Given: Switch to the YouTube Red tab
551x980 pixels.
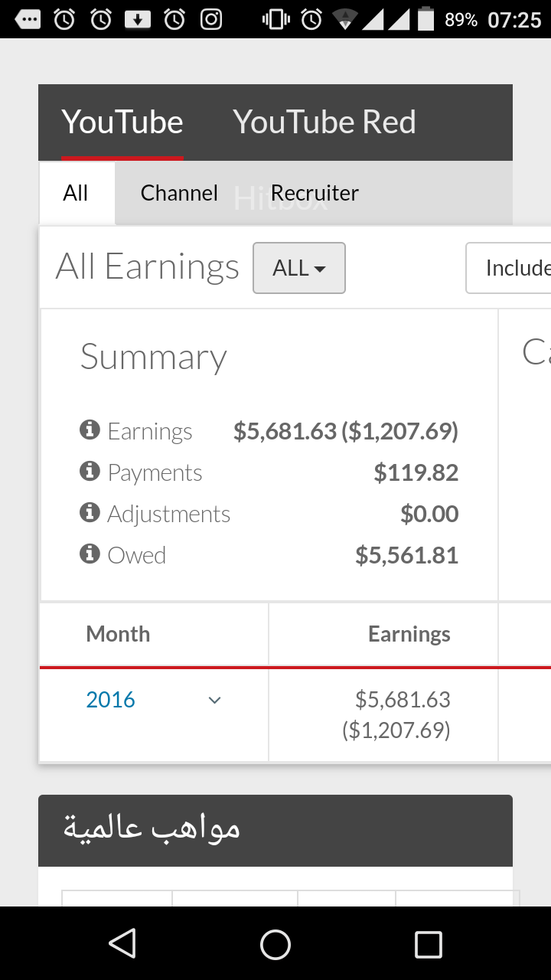Looking at the screenshot, I should coord(324,122).
